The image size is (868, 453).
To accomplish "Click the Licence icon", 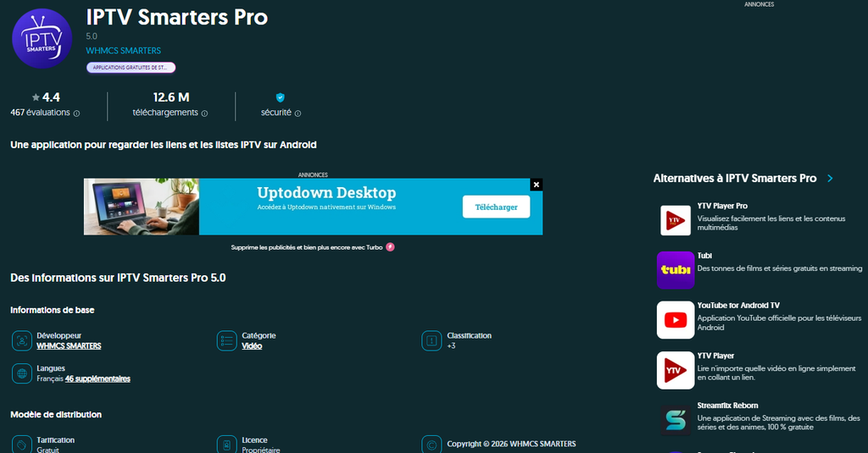I will [x=227, y=445].
